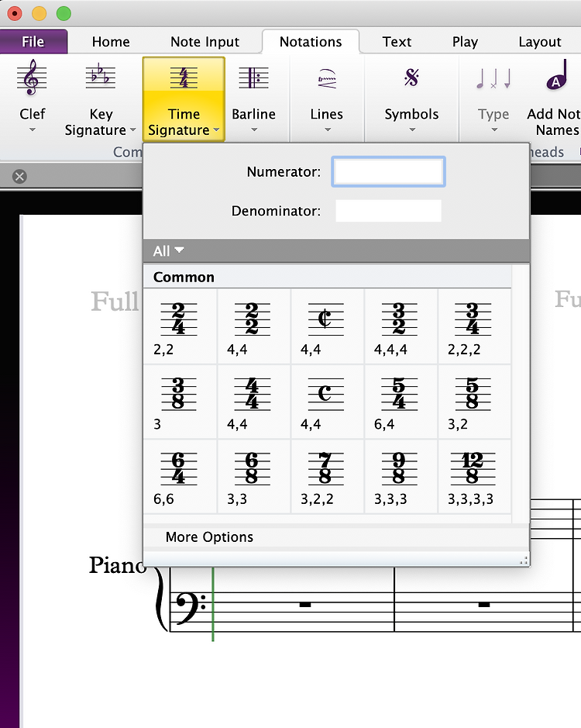Open the Clef gallery icon
The image size is (581, 728).
tap(32, 77)
